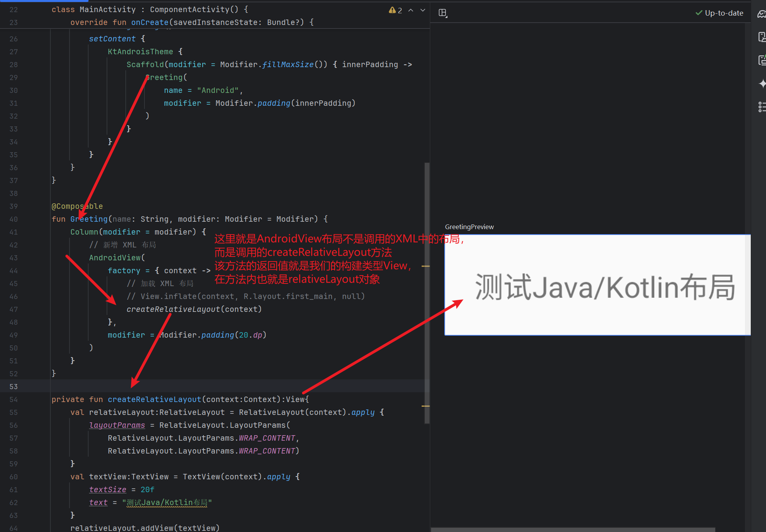Click first WRAP_CONTENT constant on line 57
766x532 pixels.
point(267,438)
